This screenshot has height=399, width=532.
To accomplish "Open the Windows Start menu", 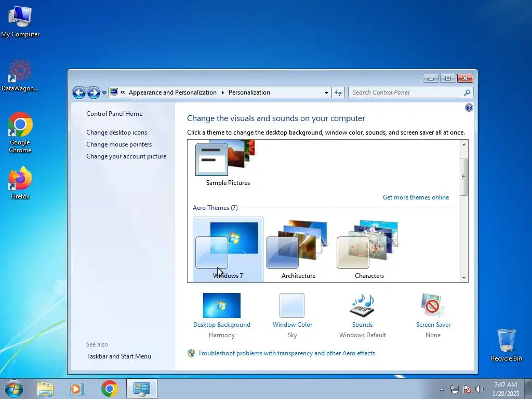I will tap(14, 389).
